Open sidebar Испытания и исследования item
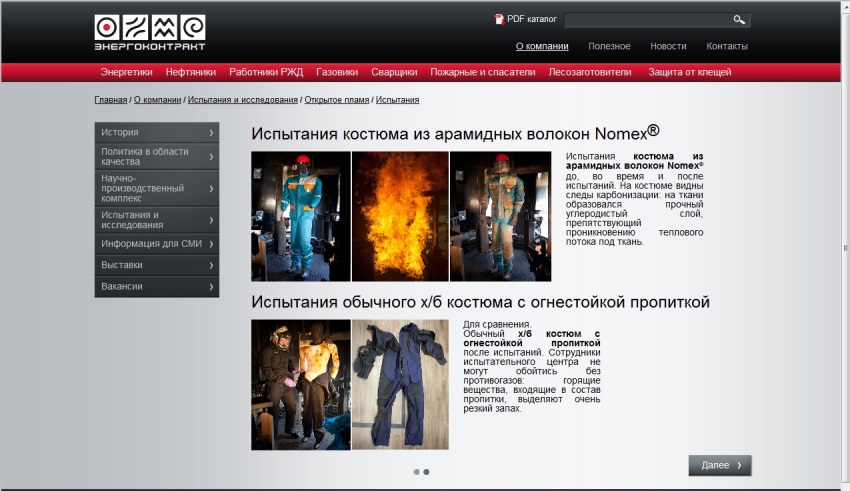The width and height of the screenshot is (850, 491). 157,220
